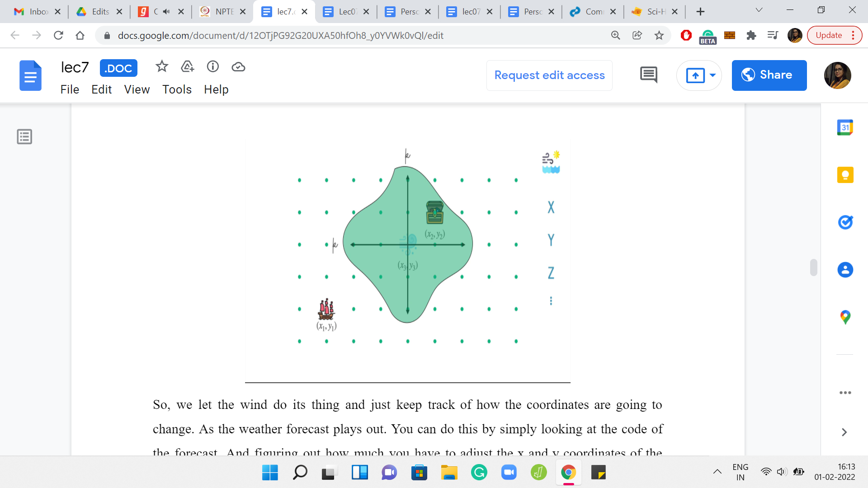Click the document vertical scrollbar thumb
Screen dimensions: 868x488
[x=813, y=267]
